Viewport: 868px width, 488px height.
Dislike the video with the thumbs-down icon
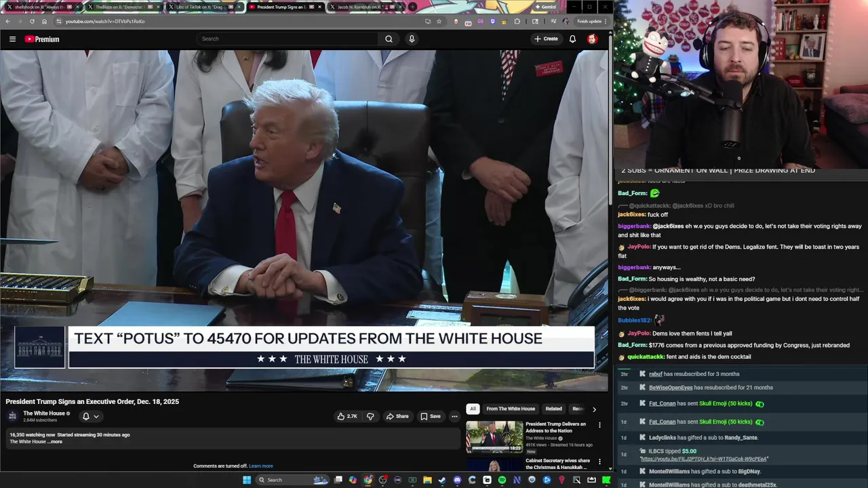(x=370, y=416)
